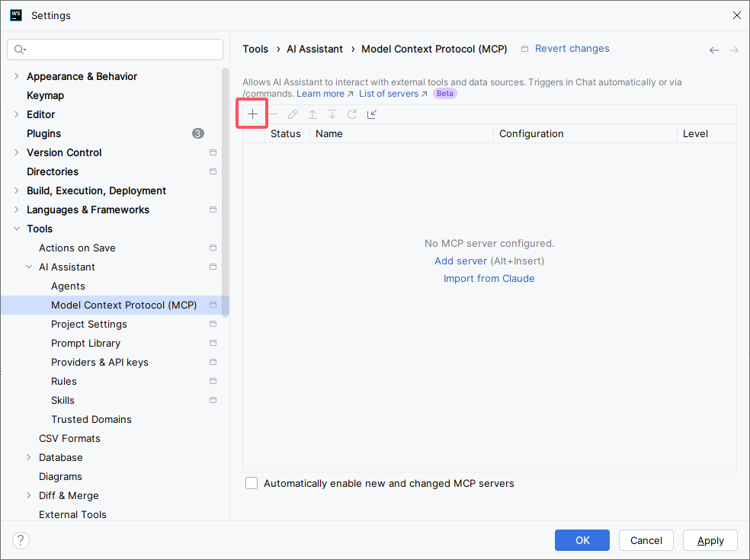Click the Status column header
This screenshot has height=560, width=750.
click(286, 134)
